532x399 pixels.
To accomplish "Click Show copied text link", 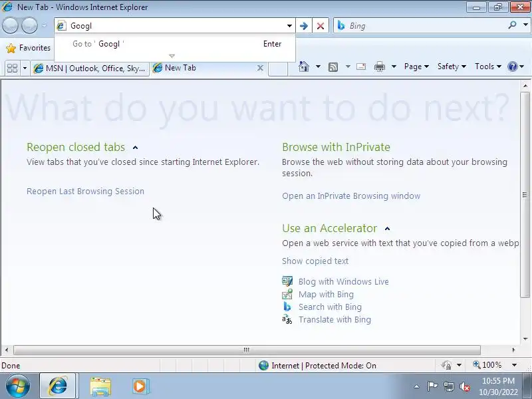I will tap(315, 261).
